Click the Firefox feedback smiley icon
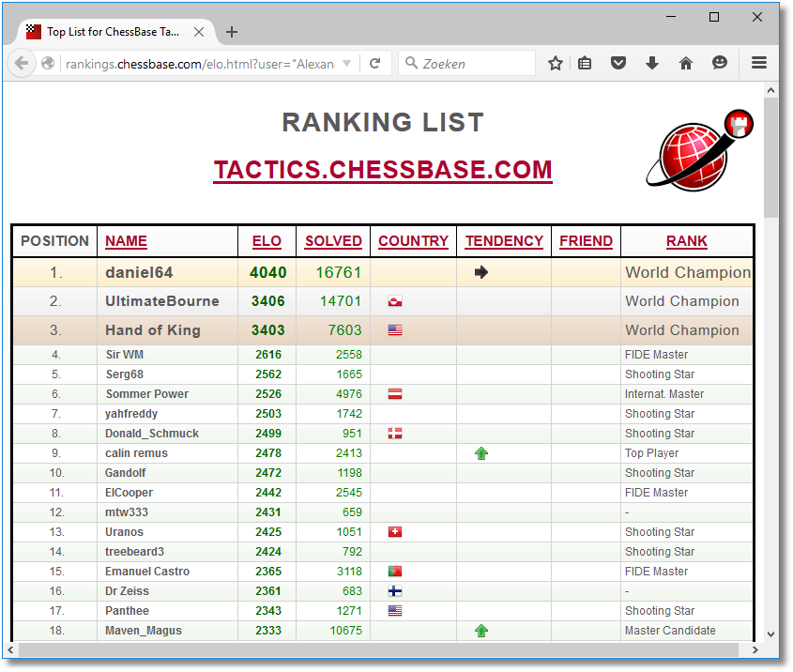This screenshot has width=793, height=672. click(719, 63)
